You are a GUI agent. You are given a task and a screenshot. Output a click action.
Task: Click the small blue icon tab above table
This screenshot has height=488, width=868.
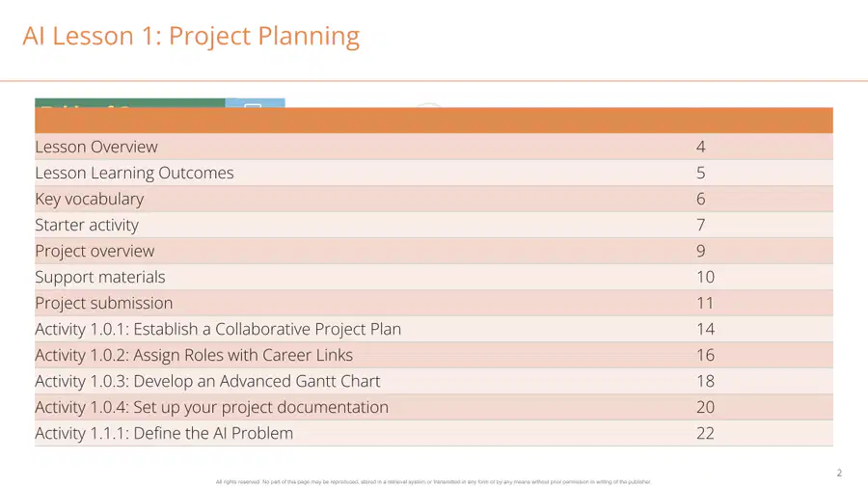(x=256, y=103)
